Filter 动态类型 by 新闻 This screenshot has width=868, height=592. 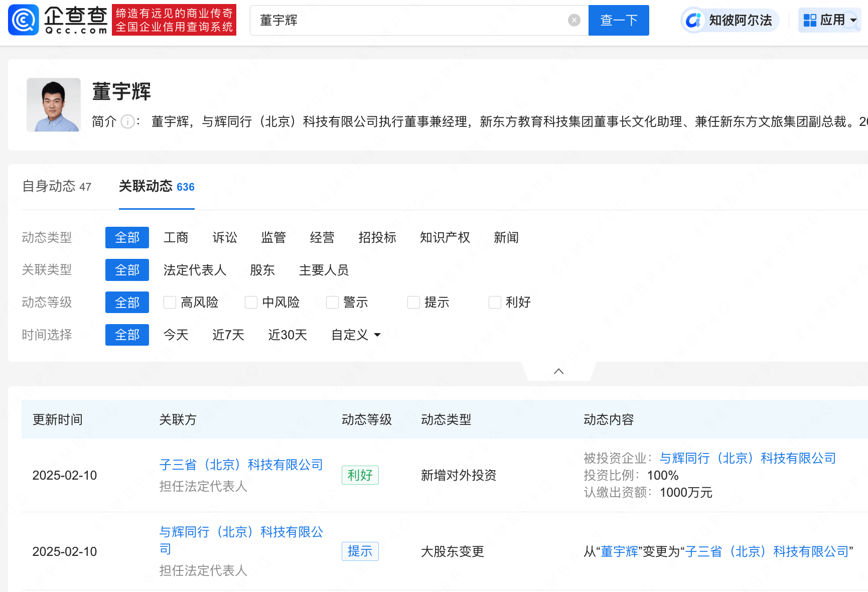coord(506,238)
